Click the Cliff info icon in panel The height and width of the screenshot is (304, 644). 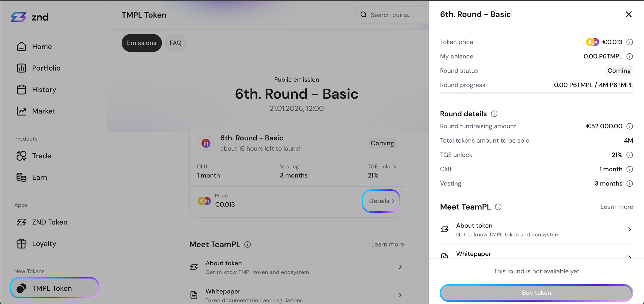629,169
